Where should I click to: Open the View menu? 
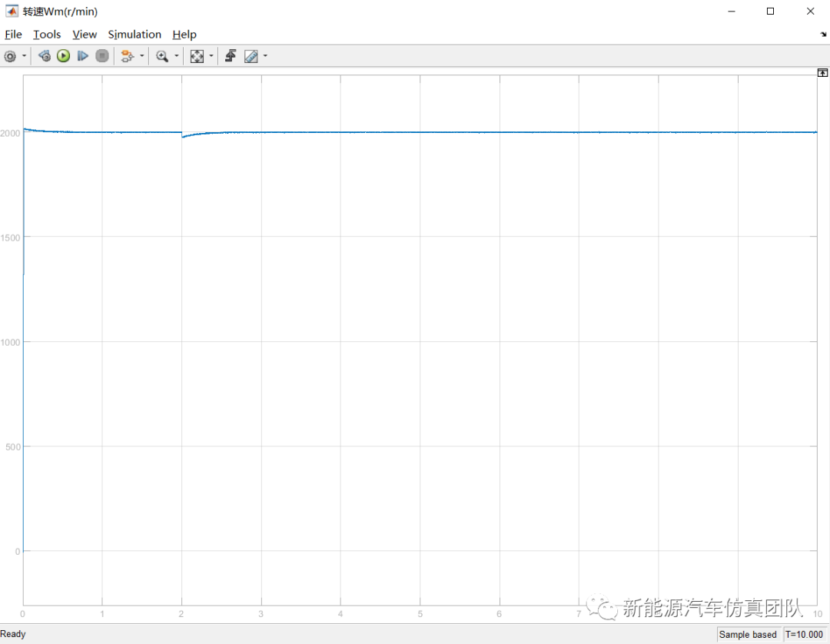click(x=85, y=35)
